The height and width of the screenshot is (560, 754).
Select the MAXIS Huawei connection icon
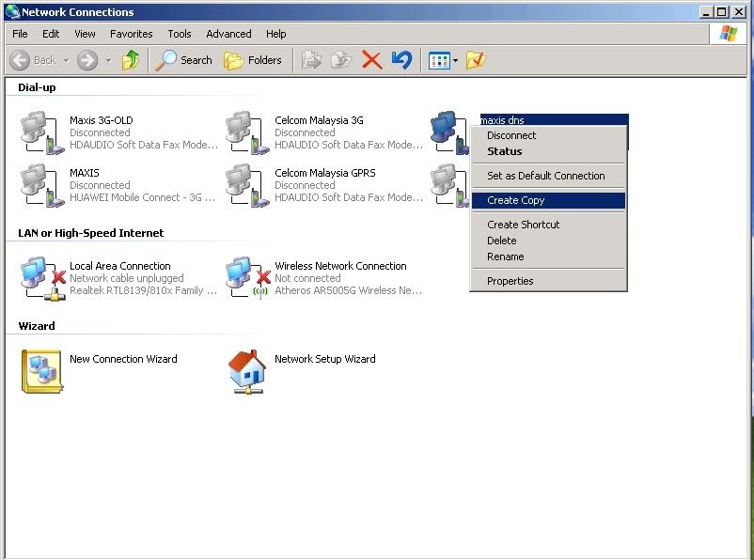click(x=42, y=185)
